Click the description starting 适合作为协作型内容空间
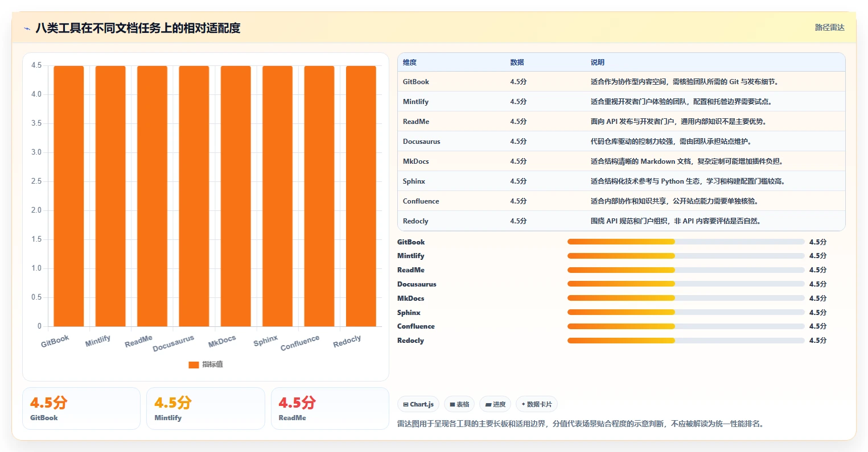868x452 pixels. (x=685, y=82)
